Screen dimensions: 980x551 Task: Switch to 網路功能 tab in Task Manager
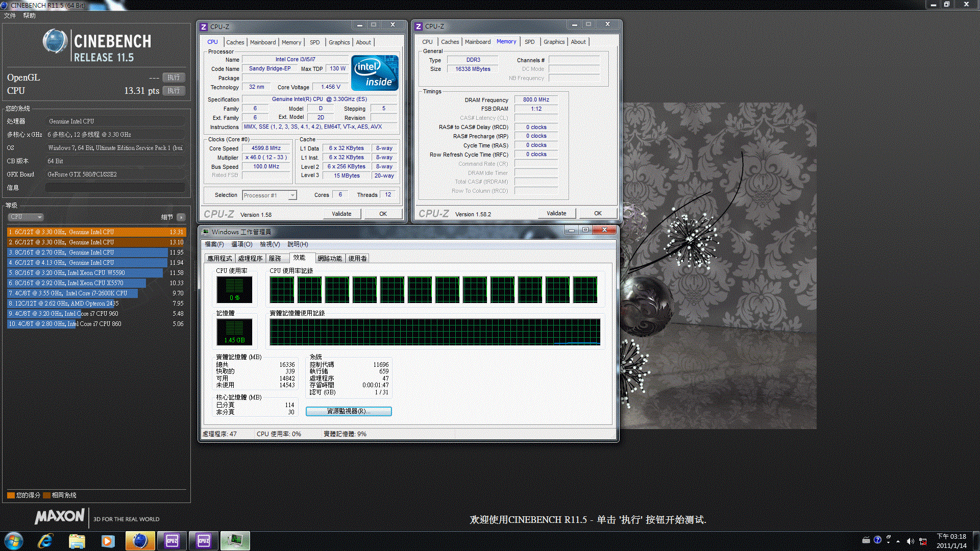click(x=330, y=259)
